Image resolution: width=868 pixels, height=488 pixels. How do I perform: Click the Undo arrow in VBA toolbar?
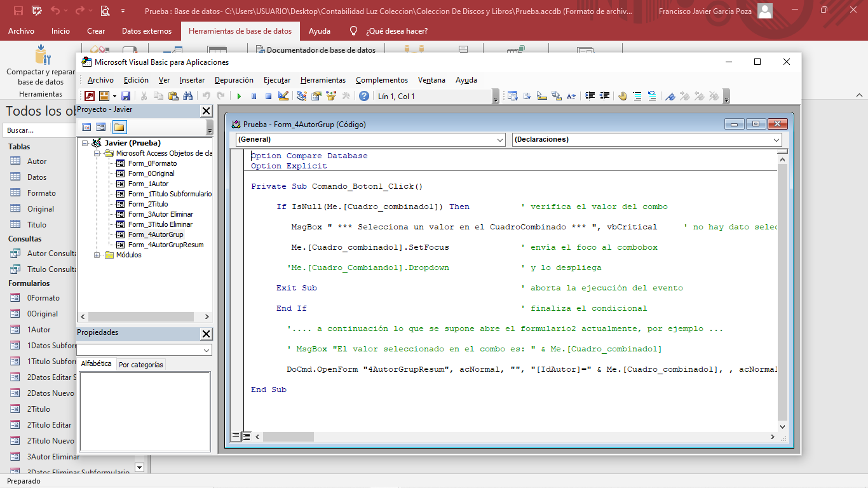point(206,96)
